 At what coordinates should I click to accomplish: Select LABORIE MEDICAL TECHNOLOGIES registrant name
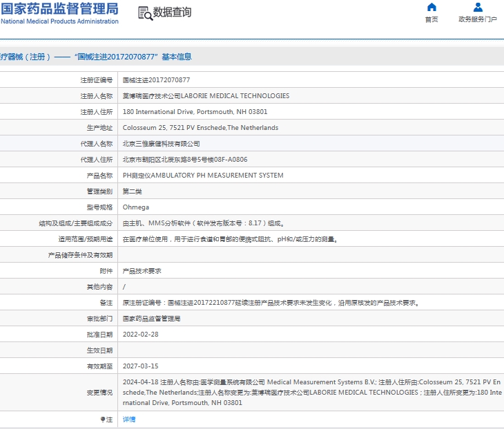coord(206,96)
